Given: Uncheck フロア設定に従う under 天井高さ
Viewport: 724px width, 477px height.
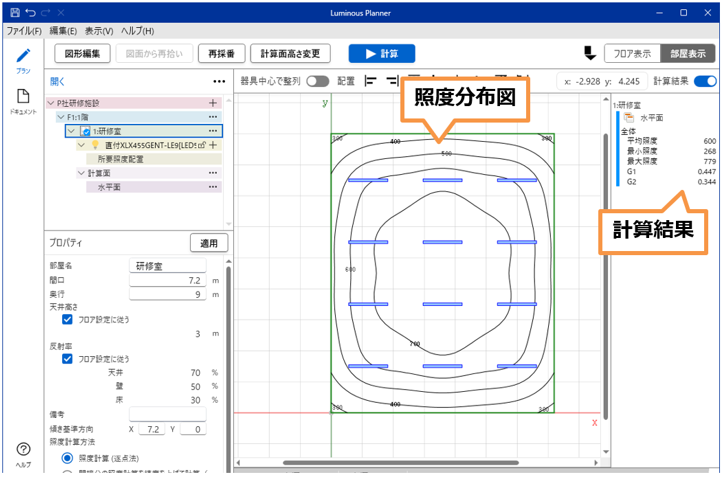Looking at the screenshot, I should (67, 320).
